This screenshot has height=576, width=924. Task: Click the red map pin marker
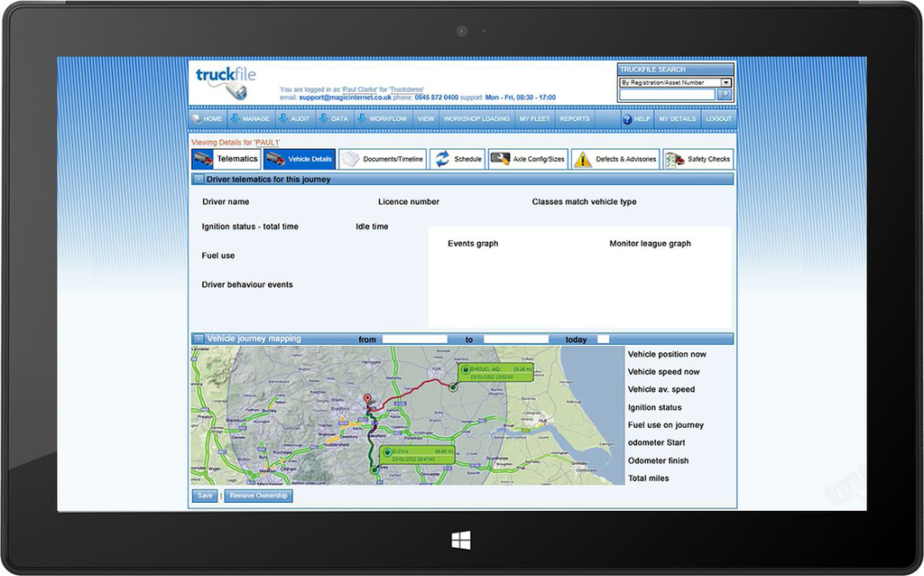pos(367,400)
